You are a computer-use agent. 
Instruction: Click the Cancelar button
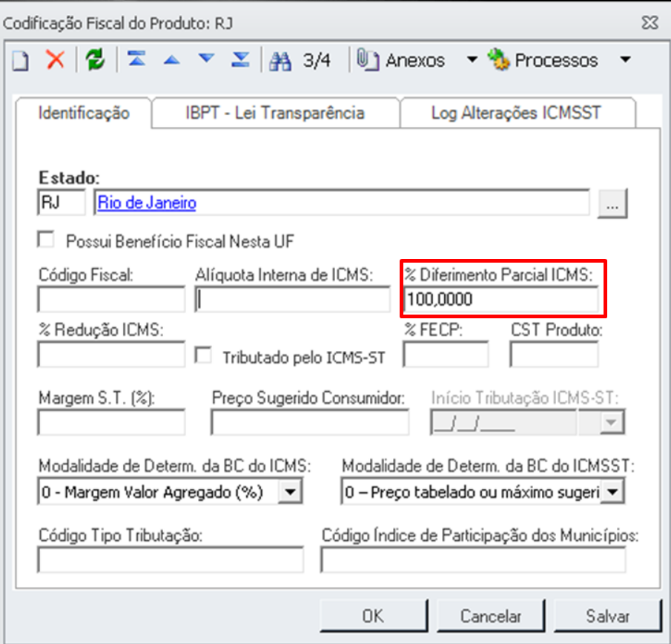[x=491, y=616]
